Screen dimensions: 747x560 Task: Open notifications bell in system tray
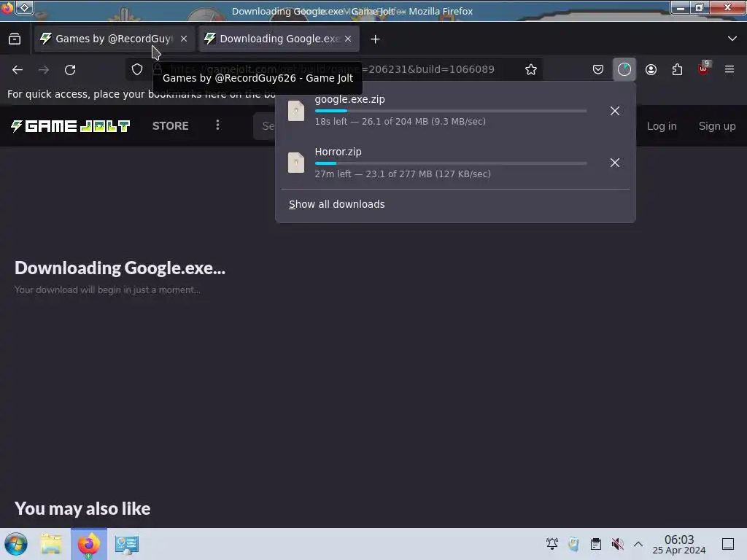pos(551,544)
